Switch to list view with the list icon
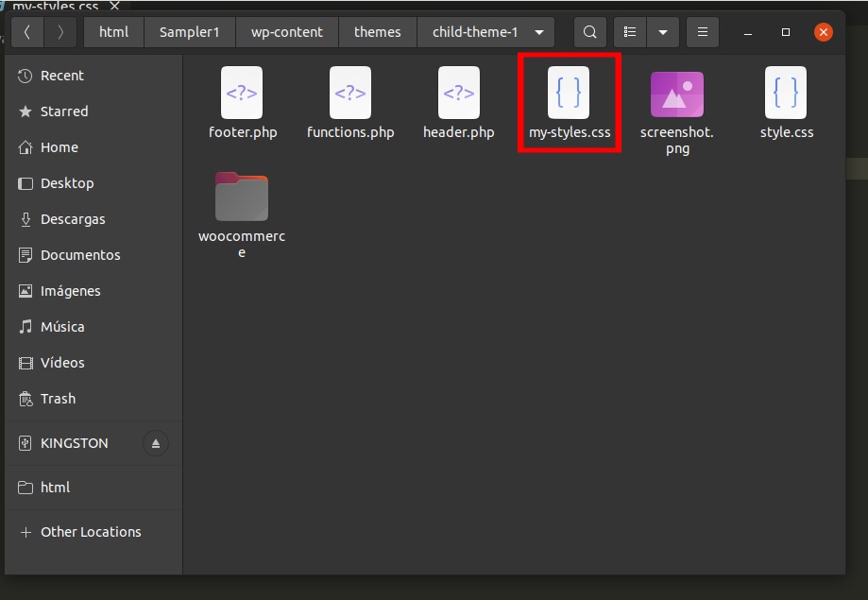 (x=630, y=32)
